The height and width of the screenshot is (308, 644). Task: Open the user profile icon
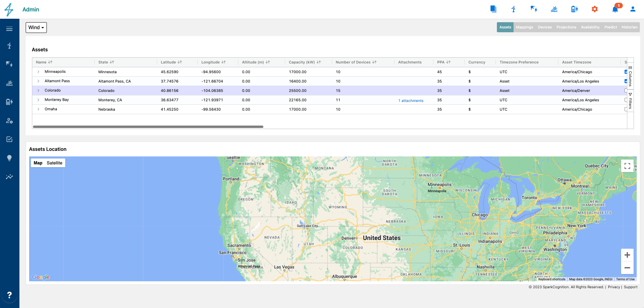tap(633, 9)
